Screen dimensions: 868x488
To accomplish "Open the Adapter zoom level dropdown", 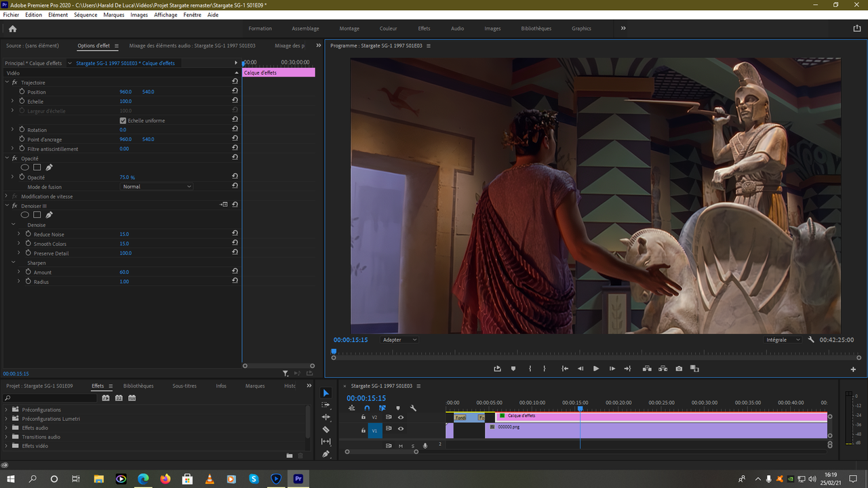I will (x=399, y=340).
